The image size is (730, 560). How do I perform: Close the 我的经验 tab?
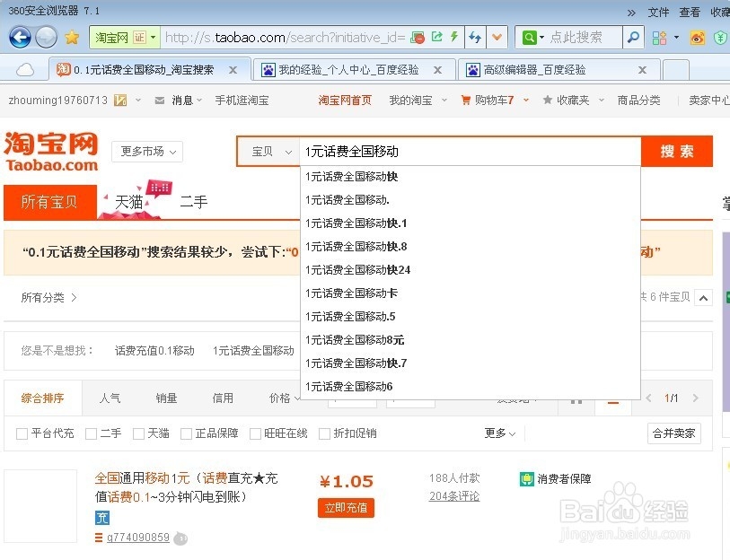pyautogui.click(x=437, y=70)
